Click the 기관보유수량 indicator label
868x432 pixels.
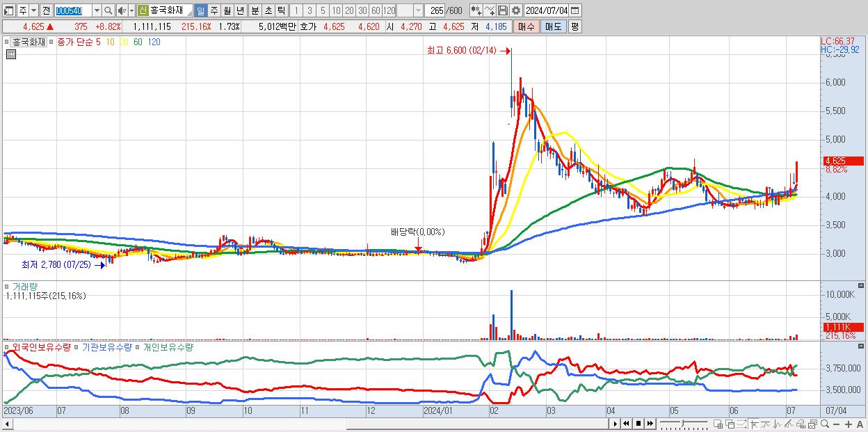tap(106, 346)
